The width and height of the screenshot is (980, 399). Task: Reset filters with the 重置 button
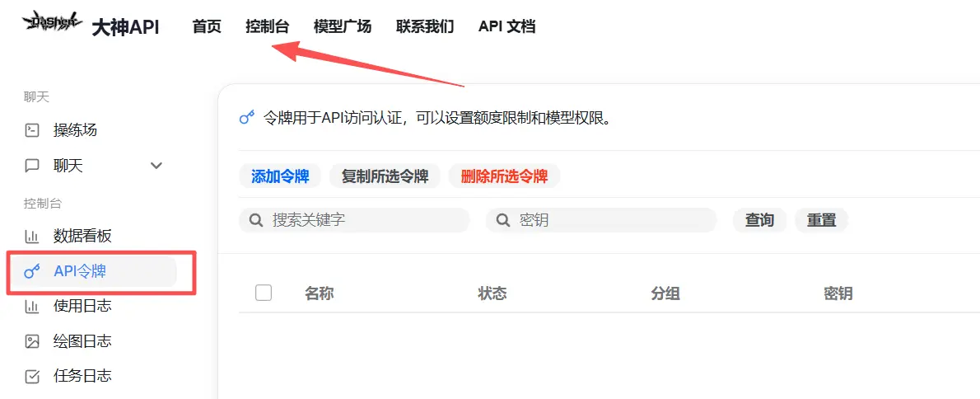click(821, 220)
